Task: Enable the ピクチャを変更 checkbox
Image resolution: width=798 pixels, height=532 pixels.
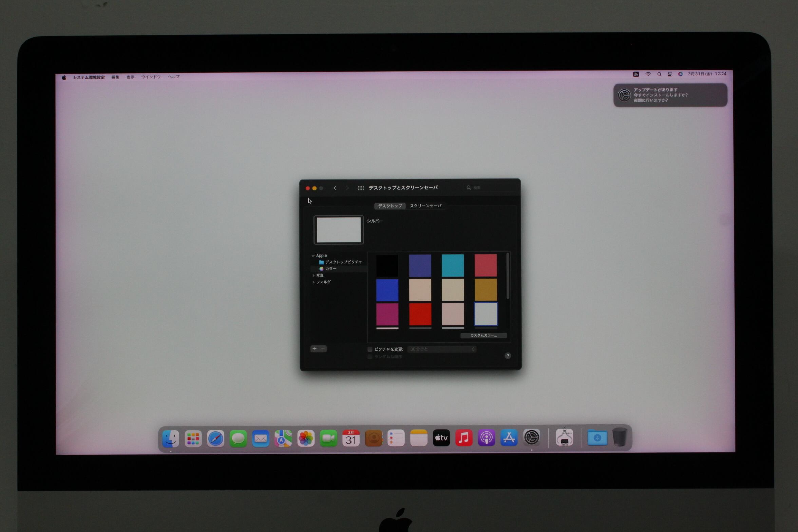Action: click(370, 349)
